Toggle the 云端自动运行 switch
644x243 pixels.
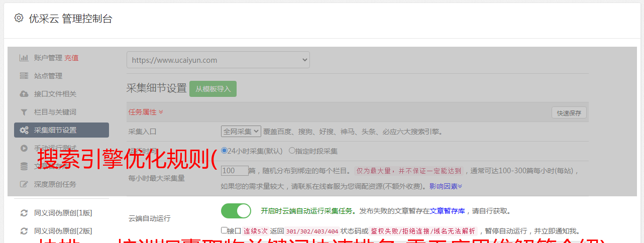[236, 211]
